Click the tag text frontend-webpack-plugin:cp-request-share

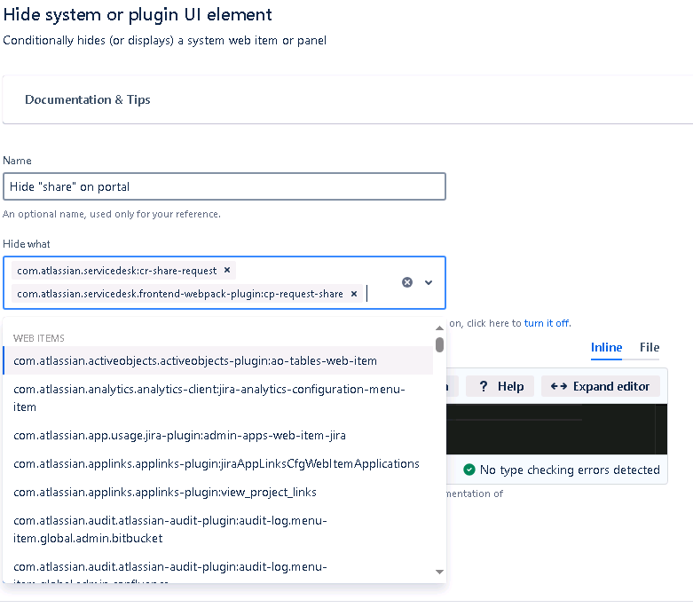click(180, 294)
